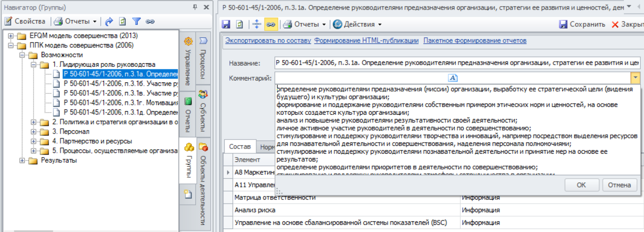Click OK in the comment editor
This screenshot has width=644, height=232.
tap(581, 185)
